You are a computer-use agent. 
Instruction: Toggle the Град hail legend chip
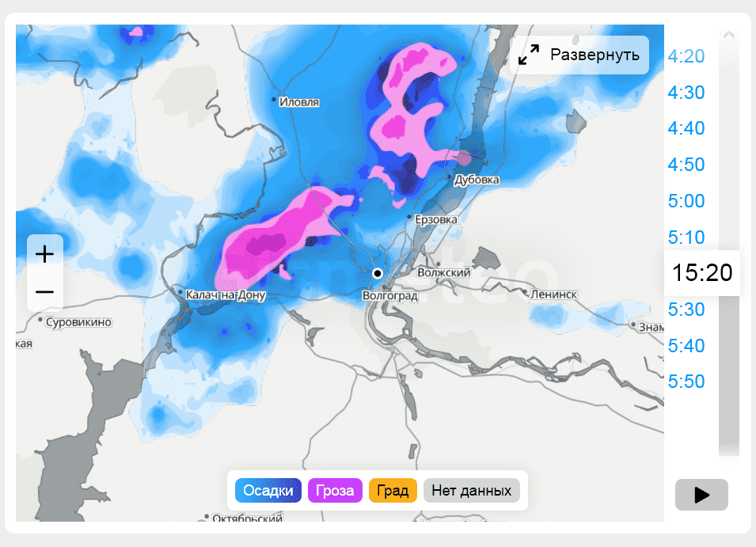[x=393, y=491]
